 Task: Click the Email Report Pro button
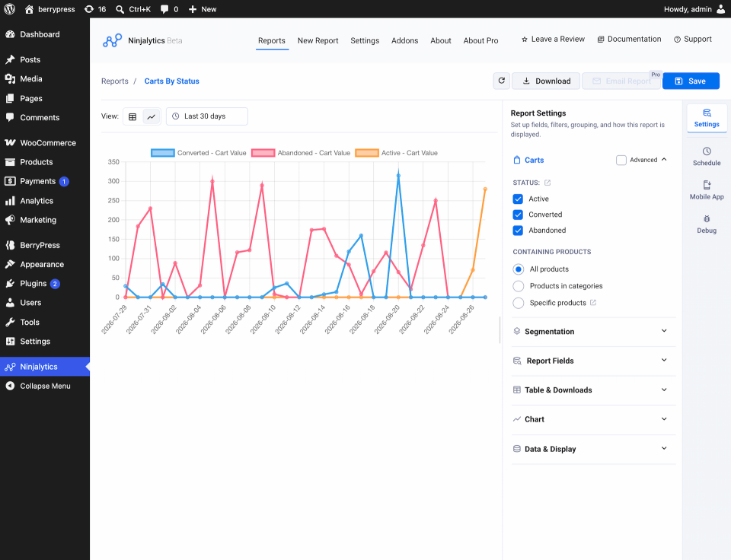(621, 81)
